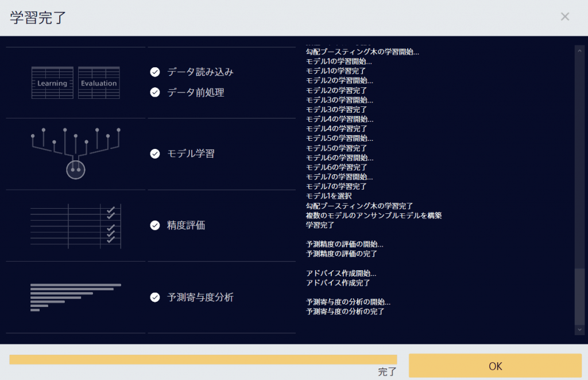Click the Learning table graphic
The image size is (588, 380).
tap(52, 83)
